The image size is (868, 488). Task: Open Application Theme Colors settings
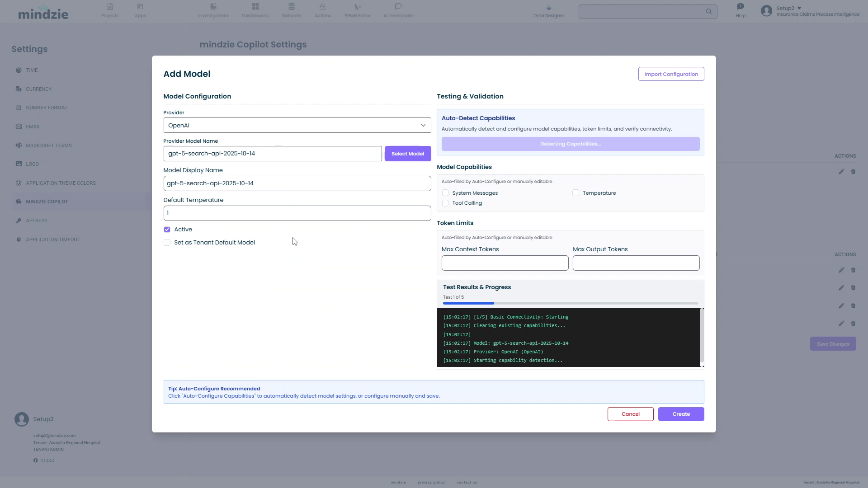(x=61, y=183)
